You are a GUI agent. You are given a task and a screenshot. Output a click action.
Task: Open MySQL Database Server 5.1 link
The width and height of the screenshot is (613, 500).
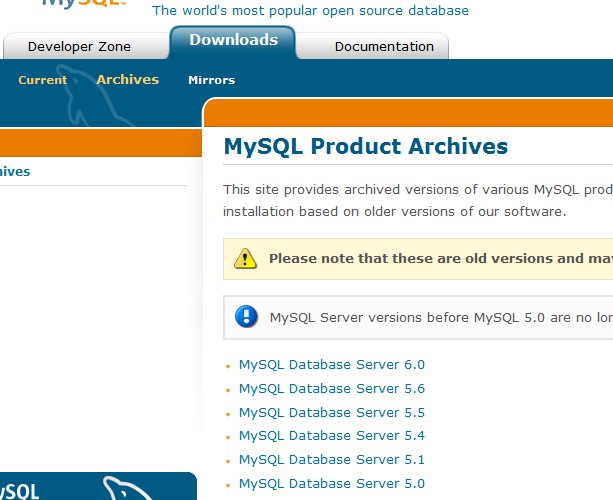332,459
